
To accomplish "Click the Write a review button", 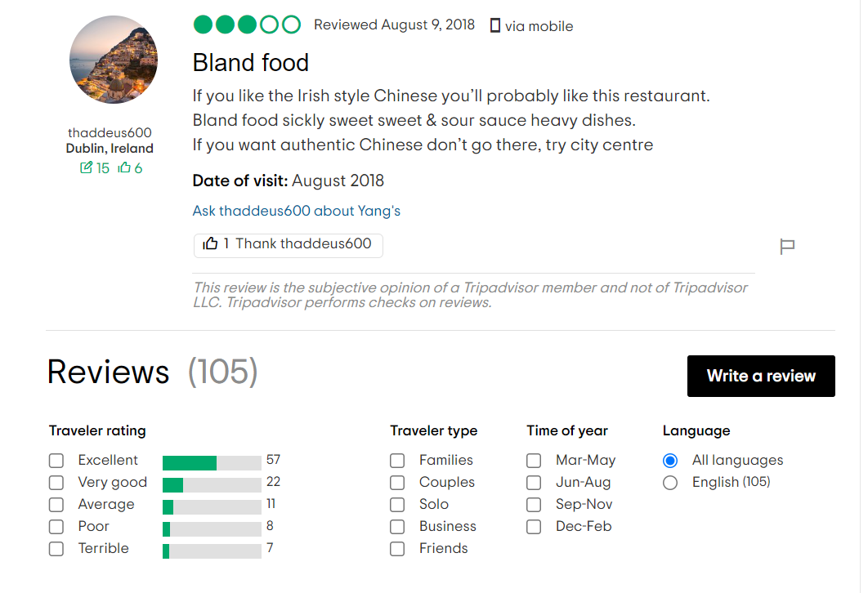I will (x=760, y=376).
